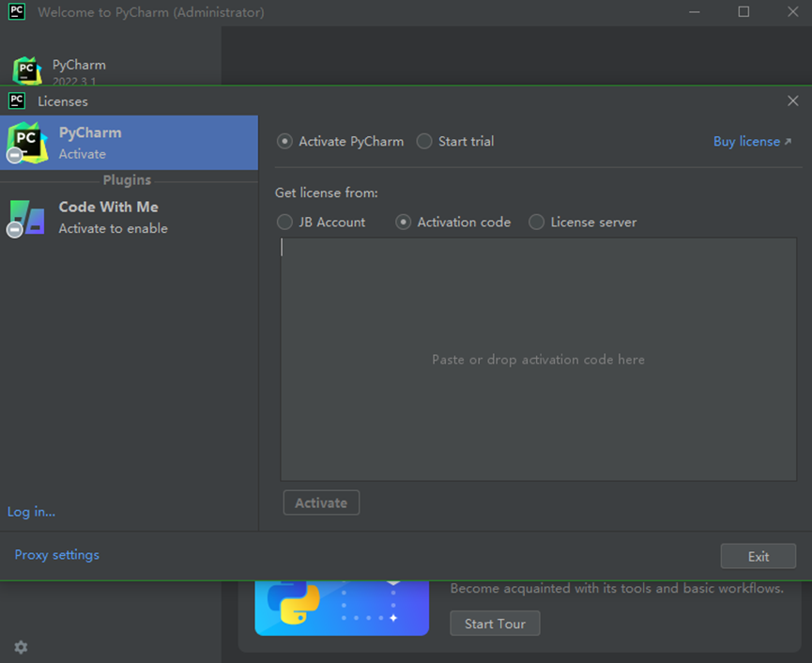Open the Buy license link
Screen dimensions: 812x663
coord(752,142)
